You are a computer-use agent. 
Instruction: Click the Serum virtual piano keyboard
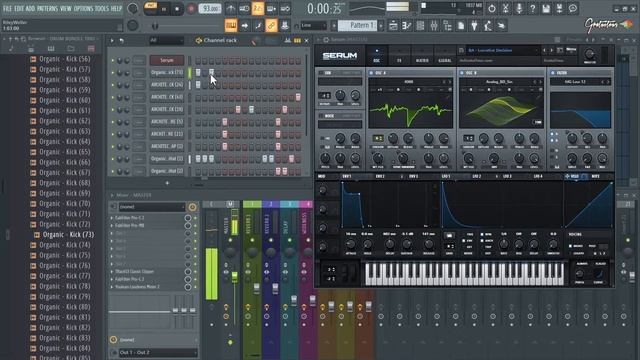pos(464,273)
